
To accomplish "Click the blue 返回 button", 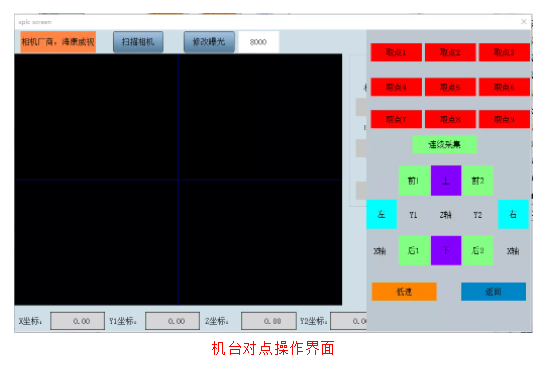I will 493,292.
